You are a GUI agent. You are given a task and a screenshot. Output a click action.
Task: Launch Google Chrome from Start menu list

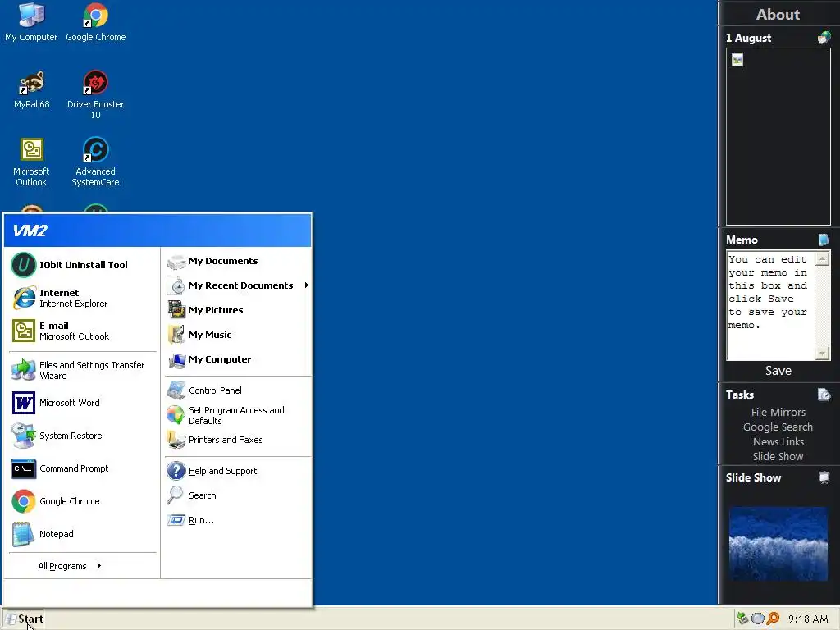pyautogui.click(x=83, y=501)
